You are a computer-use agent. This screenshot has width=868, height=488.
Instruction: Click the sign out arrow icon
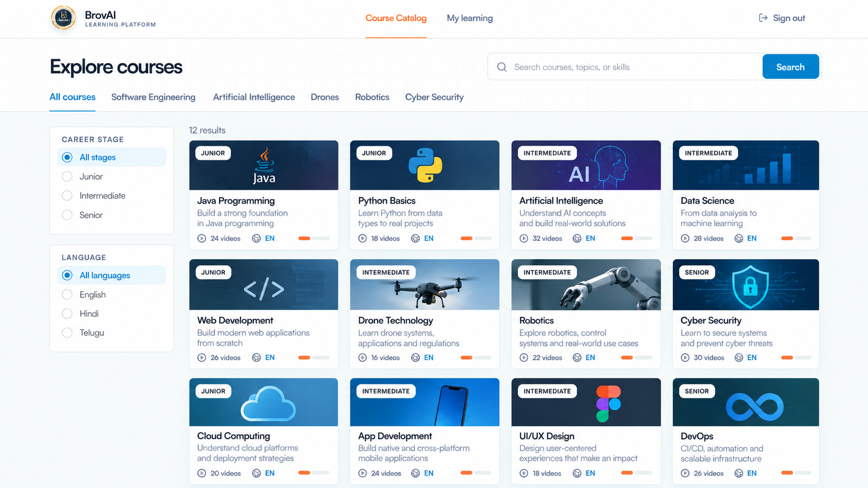click(x=763, y=18)
